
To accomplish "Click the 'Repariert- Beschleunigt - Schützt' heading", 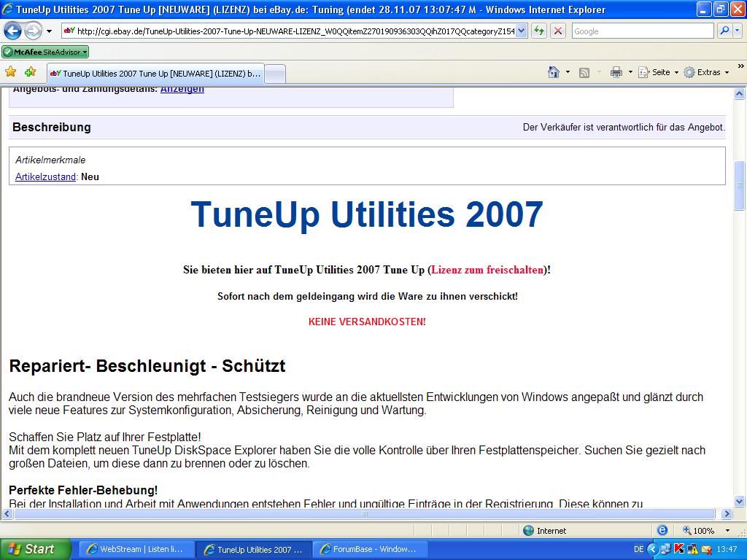I will 147,366.
